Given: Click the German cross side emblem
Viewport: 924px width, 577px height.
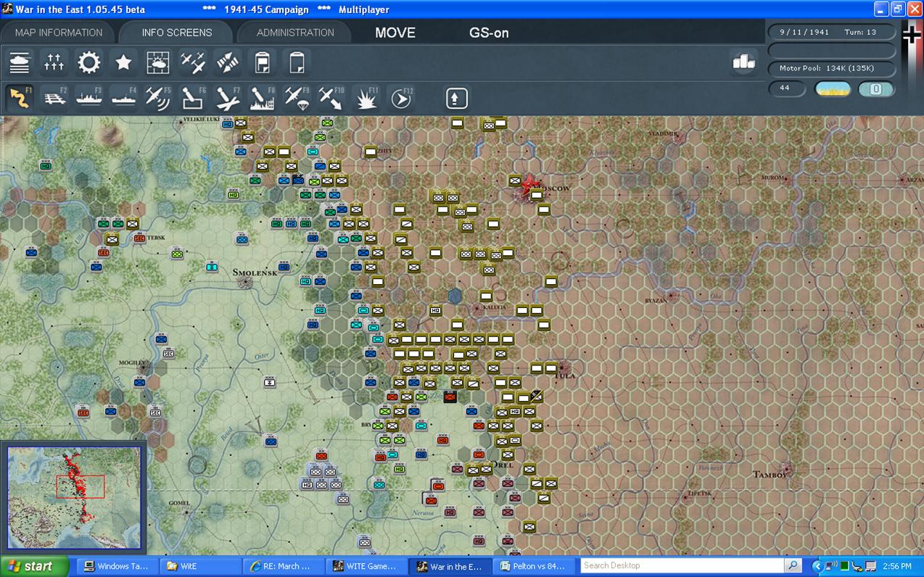Looking at the screenshot, I should coord(912,35).
